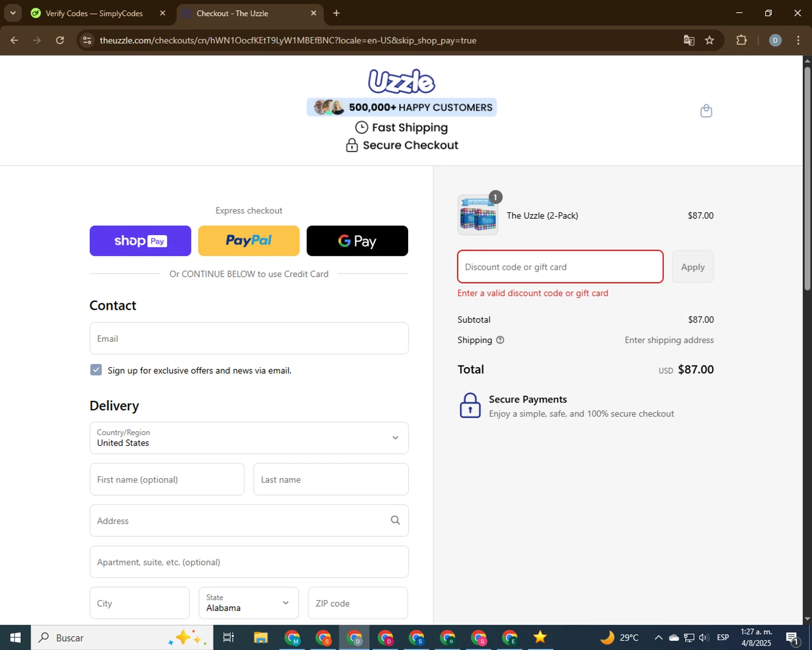This screenshot has height=650, width=812.
Task: Open the Chrome taskbar icon labeled M
Action: pyautogui.click(x=292, y=638)
